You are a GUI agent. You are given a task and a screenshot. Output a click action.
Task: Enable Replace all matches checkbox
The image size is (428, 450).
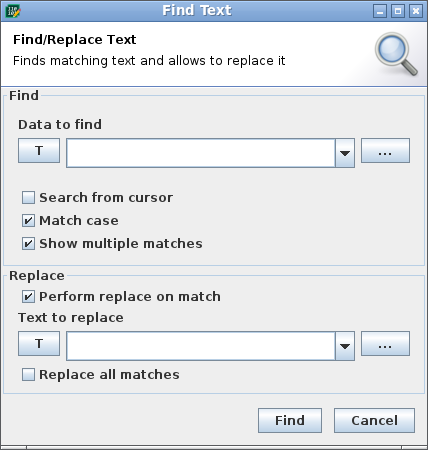(x=28, y=375)
